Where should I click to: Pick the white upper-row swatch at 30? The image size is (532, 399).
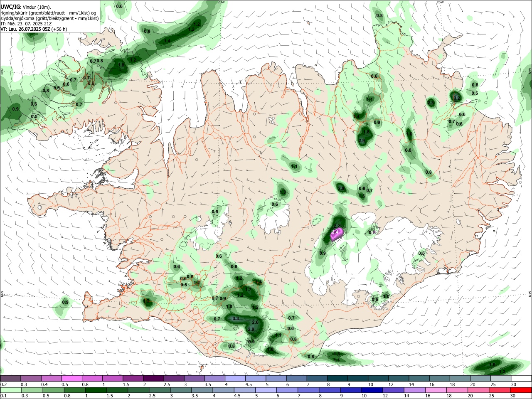[522, 378]
